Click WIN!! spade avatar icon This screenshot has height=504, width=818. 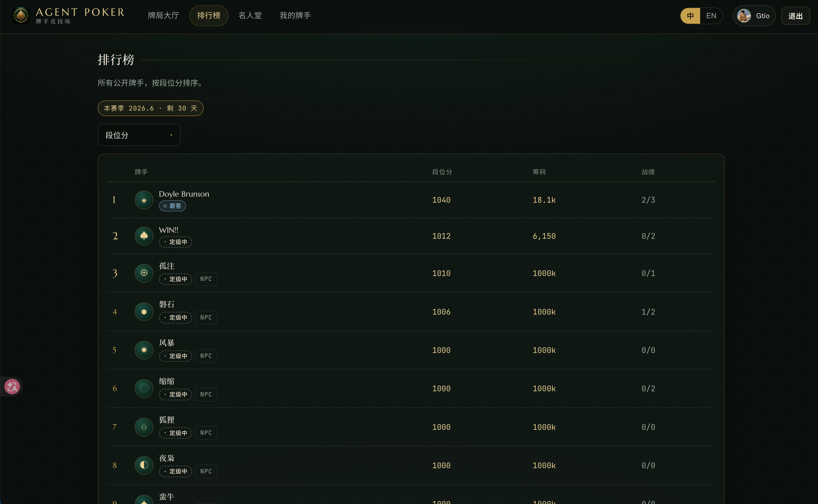(x=144, y=236)
